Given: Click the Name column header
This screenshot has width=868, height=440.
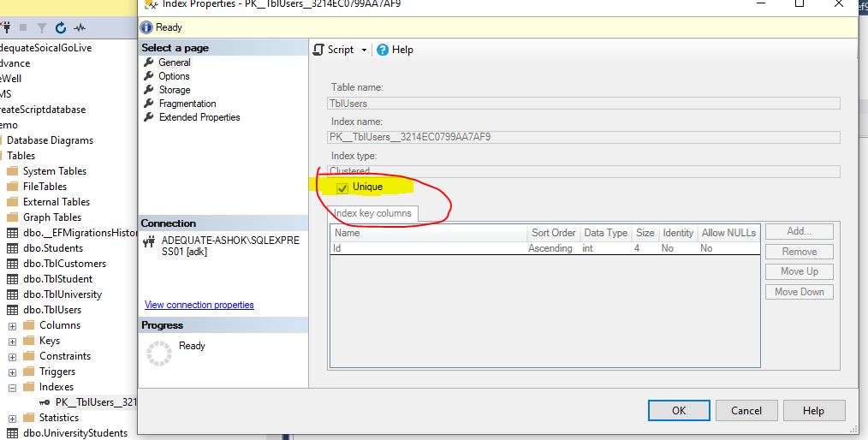Looking at the screenshot, I should 429,233.
